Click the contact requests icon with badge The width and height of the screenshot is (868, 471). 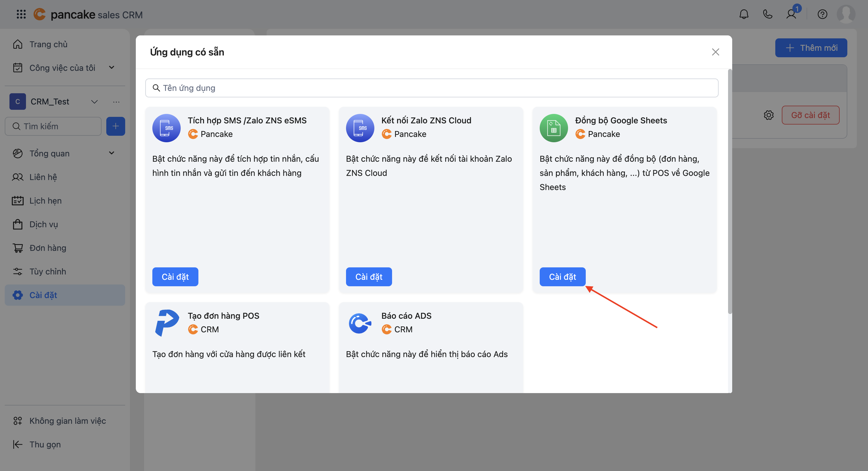click(x=791, y=14)
